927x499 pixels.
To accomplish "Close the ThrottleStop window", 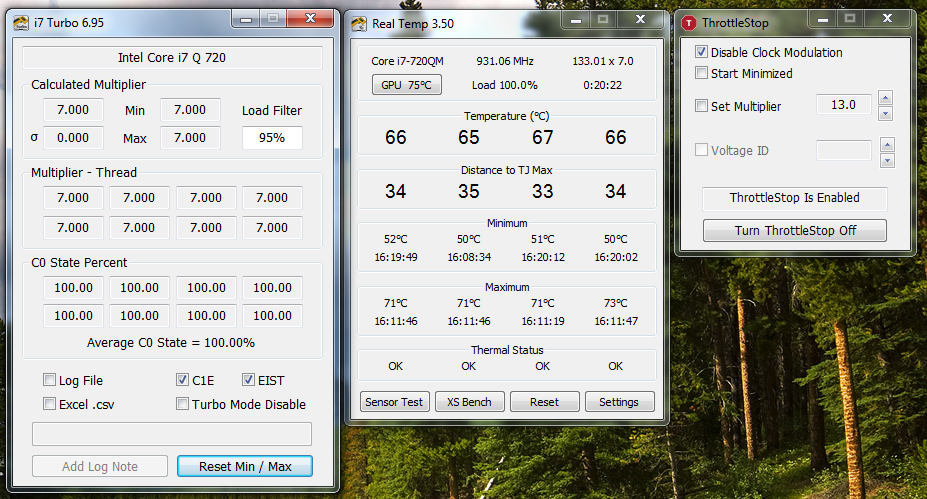I will tap(887, 18).
